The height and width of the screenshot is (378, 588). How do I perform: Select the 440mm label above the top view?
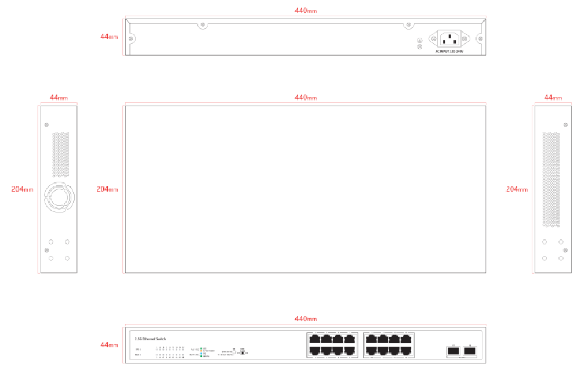(306, 98)
